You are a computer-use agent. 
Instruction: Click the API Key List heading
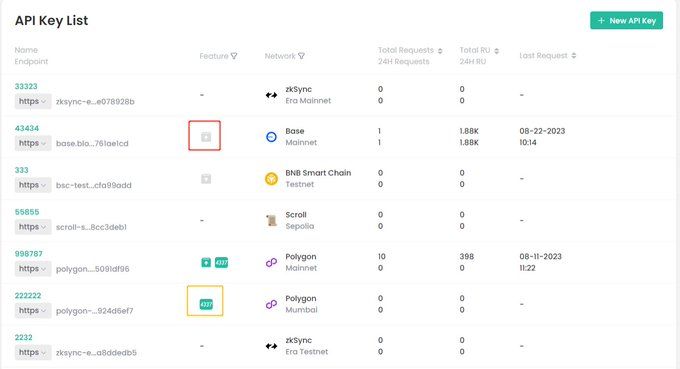pyautogui.click(x=51, y=20)
